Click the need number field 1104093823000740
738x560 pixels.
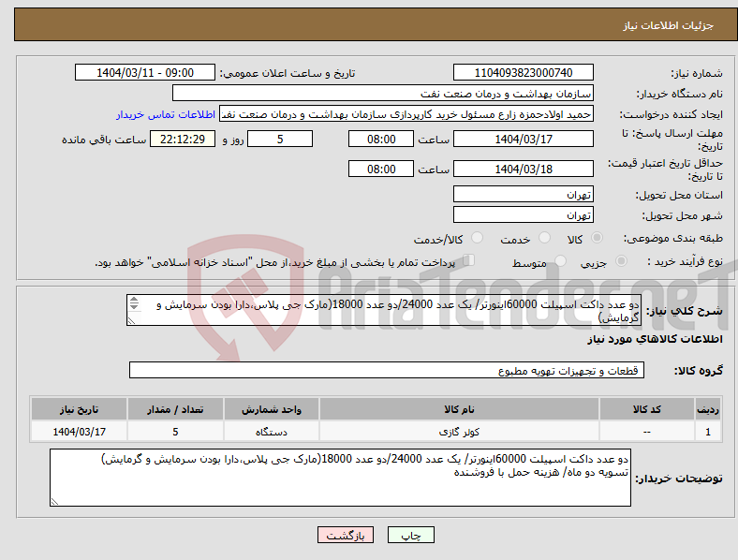pos(524,73)
